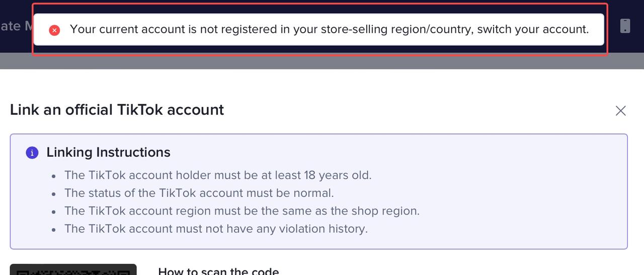Click the bullet dot before the 18 years line
Screen dimensions: 644x275
54,177
